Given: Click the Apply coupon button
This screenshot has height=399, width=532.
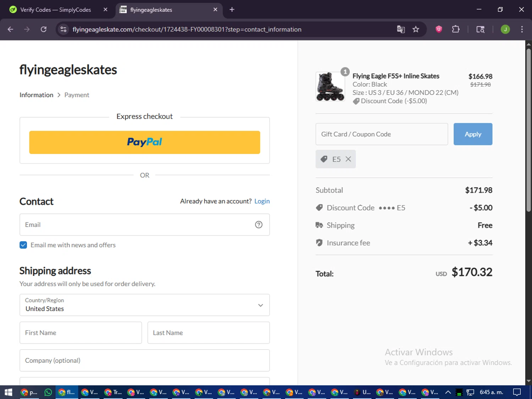Looking at the screenshot, I should coord(473,134).
